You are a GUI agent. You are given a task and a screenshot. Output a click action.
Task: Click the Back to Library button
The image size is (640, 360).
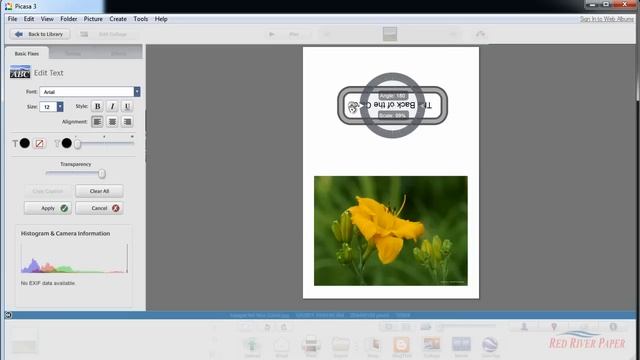[x=40, y=34]
